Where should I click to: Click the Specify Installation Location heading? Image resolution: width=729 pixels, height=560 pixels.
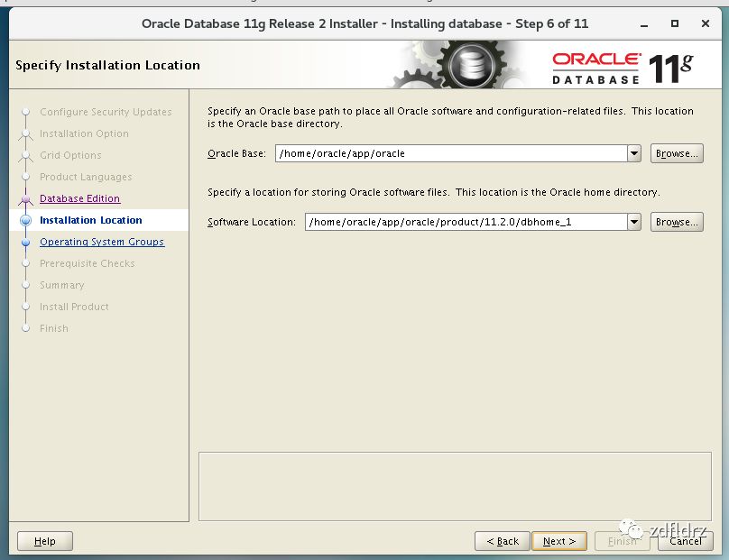coord(108,65)
